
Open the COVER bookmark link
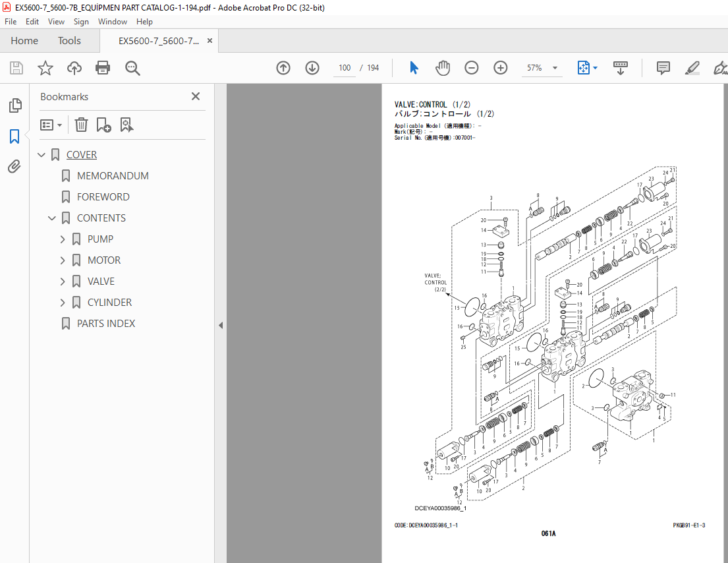(82, 155)
